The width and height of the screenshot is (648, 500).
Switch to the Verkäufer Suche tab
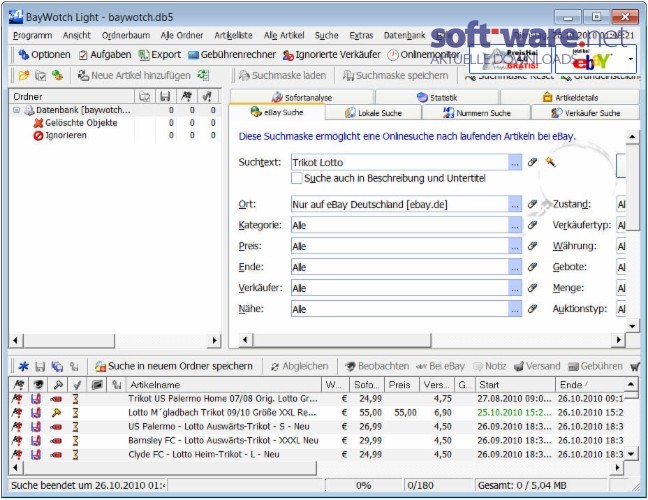point(586,113)
